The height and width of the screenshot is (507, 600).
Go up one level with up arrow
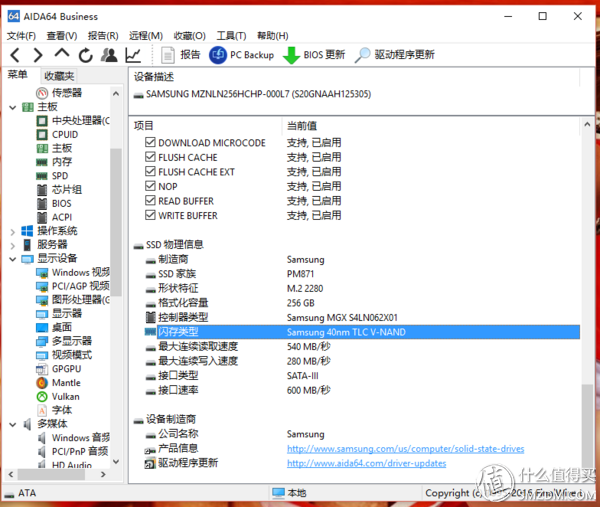point(62,55)
